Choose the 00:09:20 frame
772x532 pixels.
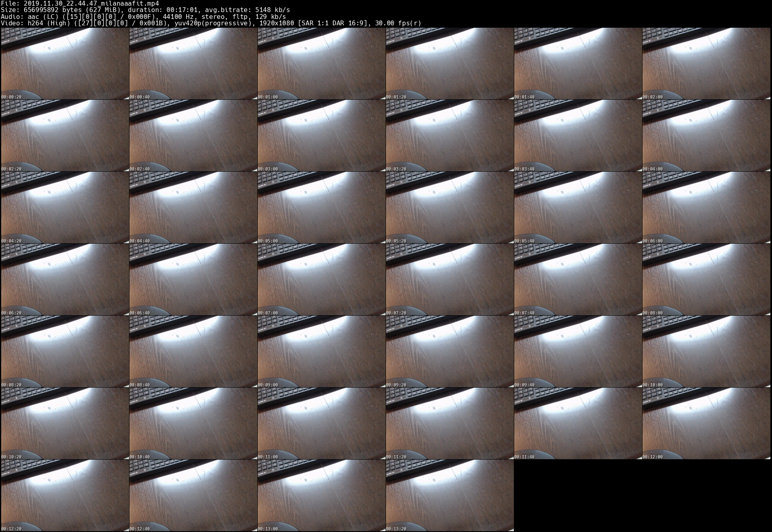pyautogui.click(x=450, y=351)
